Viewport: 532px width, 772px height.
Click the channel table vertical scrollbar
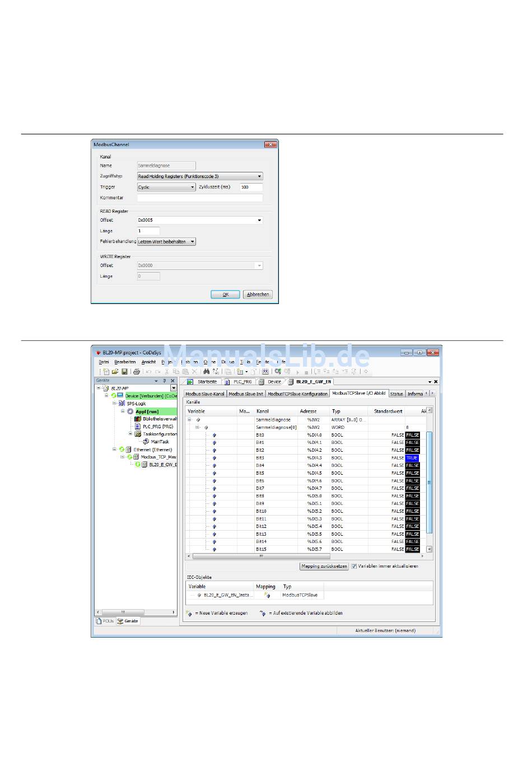coord(430,482)
